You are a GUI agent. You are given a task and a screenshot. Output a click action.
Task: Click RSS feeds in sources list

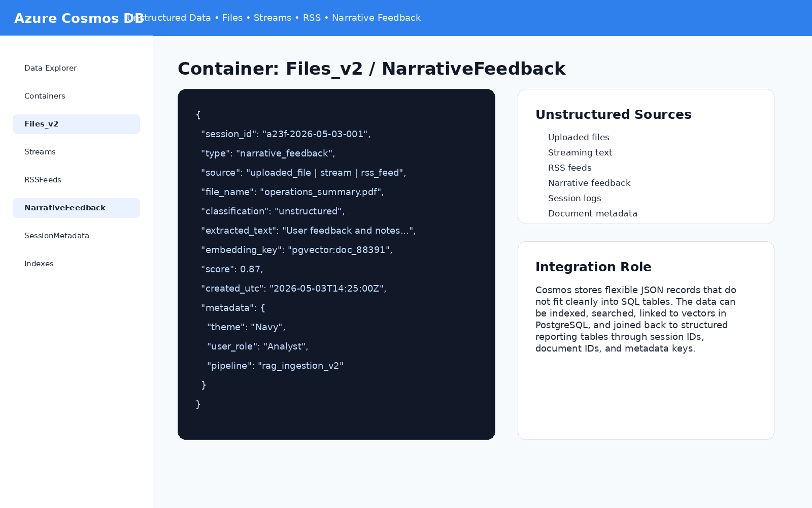click(570, 168)
